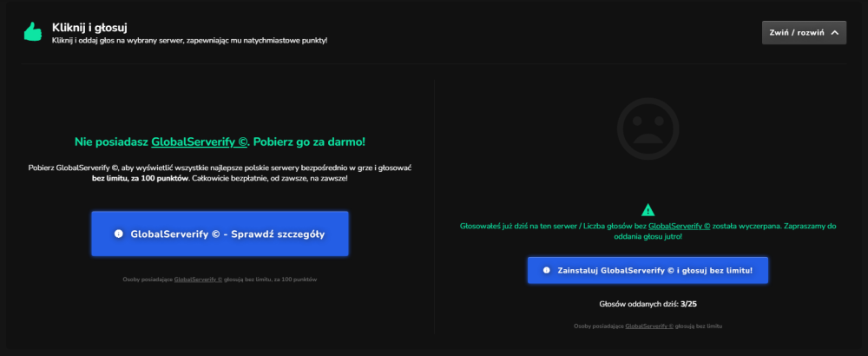Open GlobalServerify © link under Sprawdź szczegóły button
Screen dimensions: 868x356
198,280
